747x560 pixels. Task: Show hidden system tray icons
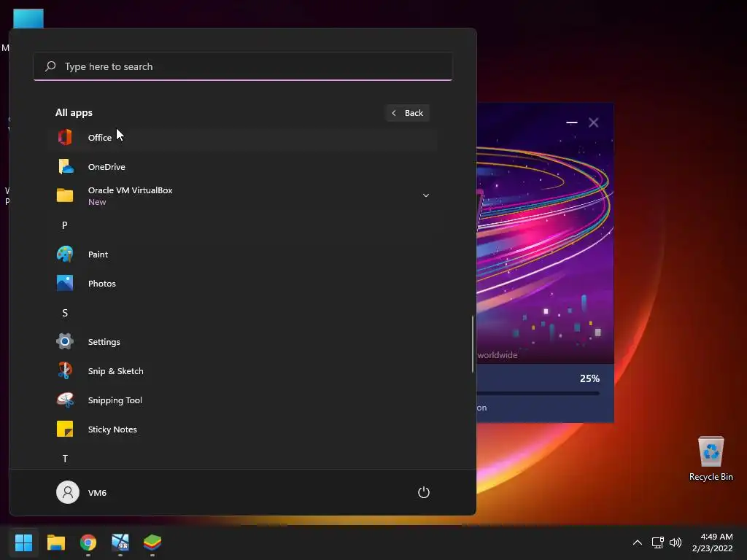pyautogui.click(x=638, y=542)
